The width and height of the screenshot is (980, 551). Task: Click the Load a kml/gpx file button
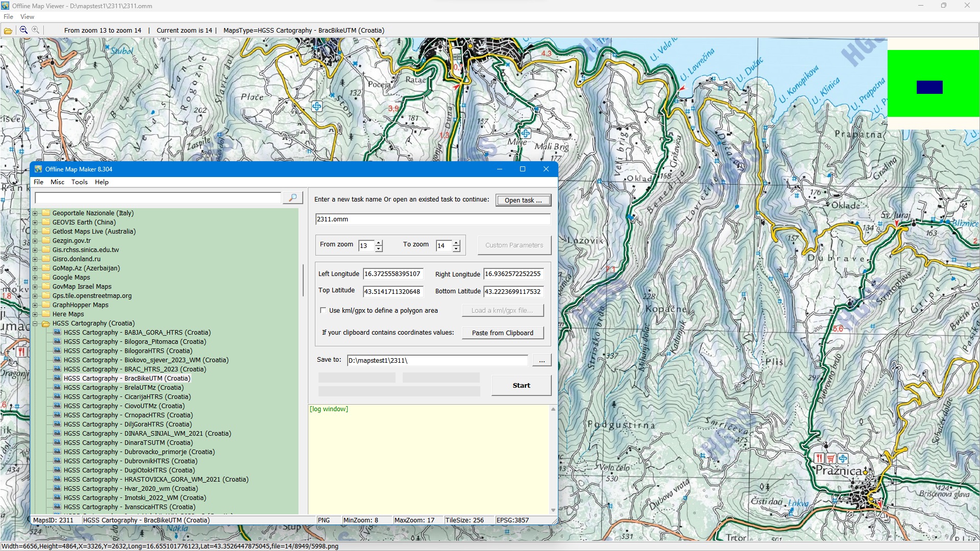click(502, 310)
